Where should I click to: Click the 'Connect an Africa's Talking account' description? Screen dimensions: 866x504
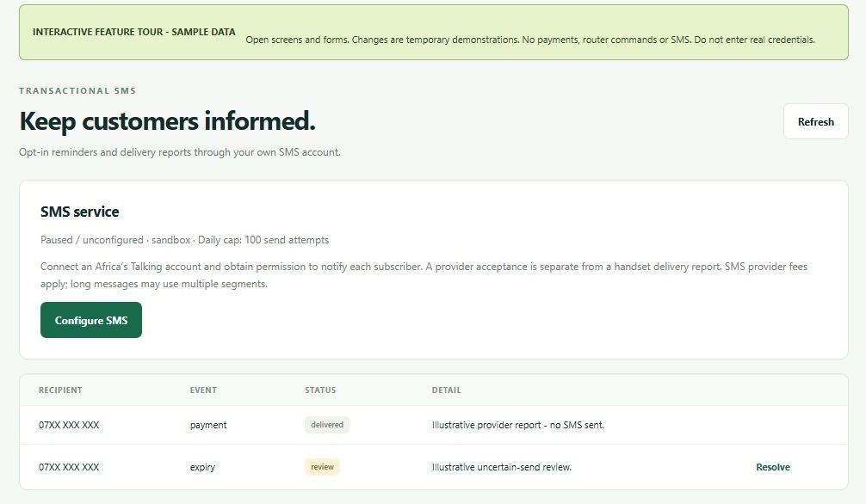pos(424,275)
